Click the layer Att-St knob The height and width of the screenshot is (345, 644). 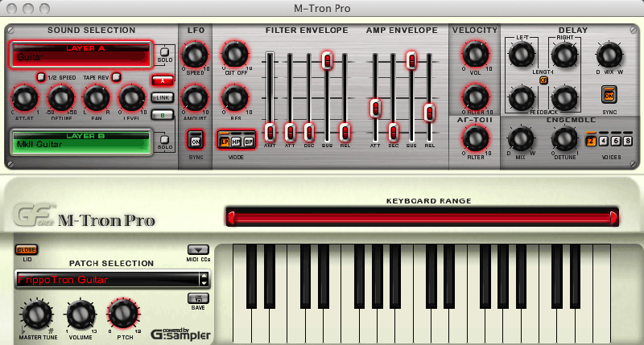pos(25,97)
